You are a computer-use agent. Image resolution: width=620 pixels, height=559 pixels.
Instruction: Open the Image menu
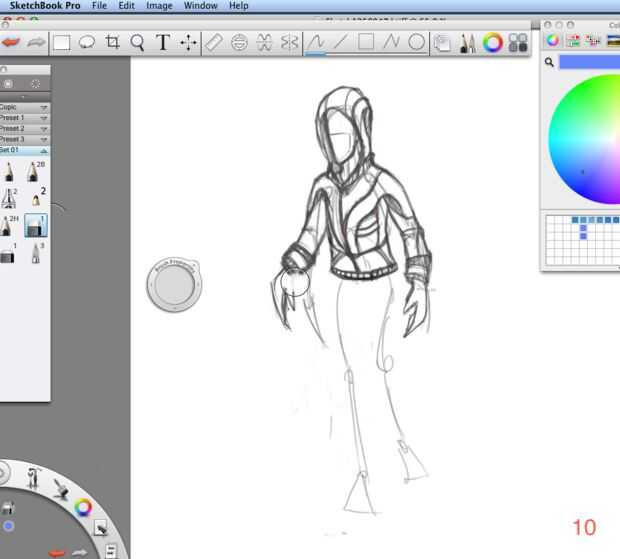(x=159, y=6)
